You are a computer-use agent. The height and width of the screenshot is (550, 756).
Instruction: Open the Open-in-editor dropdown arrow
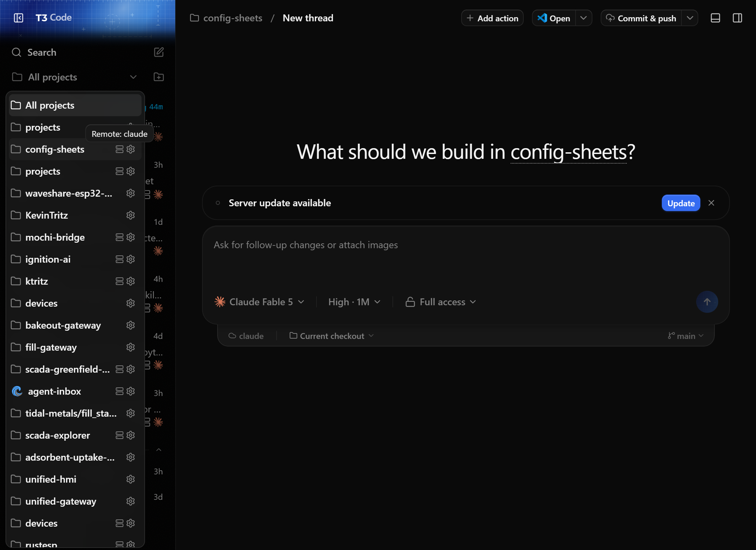tap(583, 18)
